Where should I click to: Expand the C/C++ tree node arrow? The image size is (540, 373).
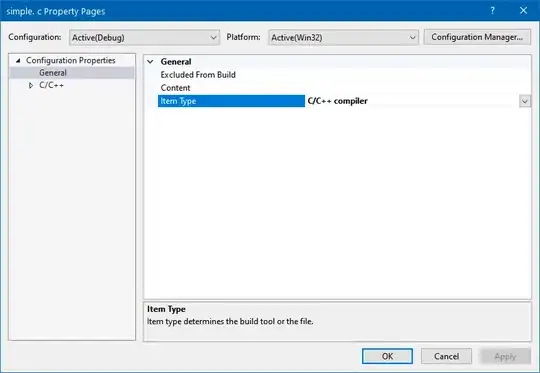click(31, 85)
